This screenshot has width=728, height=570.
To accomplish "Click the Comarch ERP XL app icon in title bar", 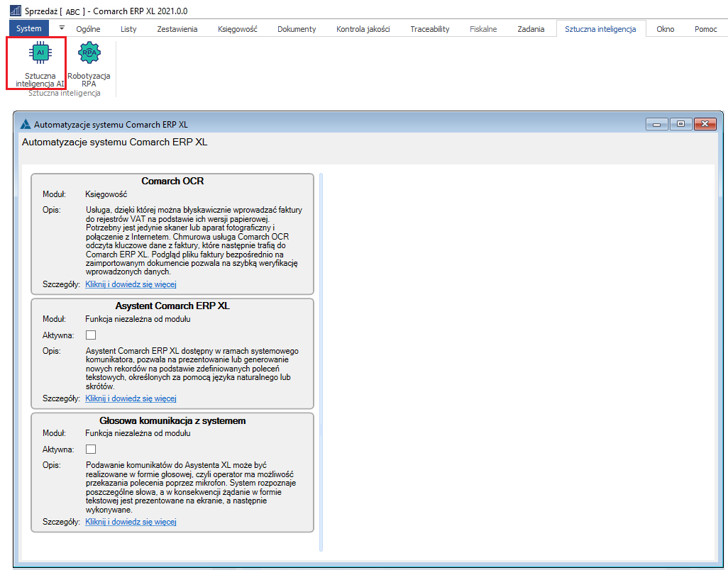I will pyautogui.click(x=16, y=10).
